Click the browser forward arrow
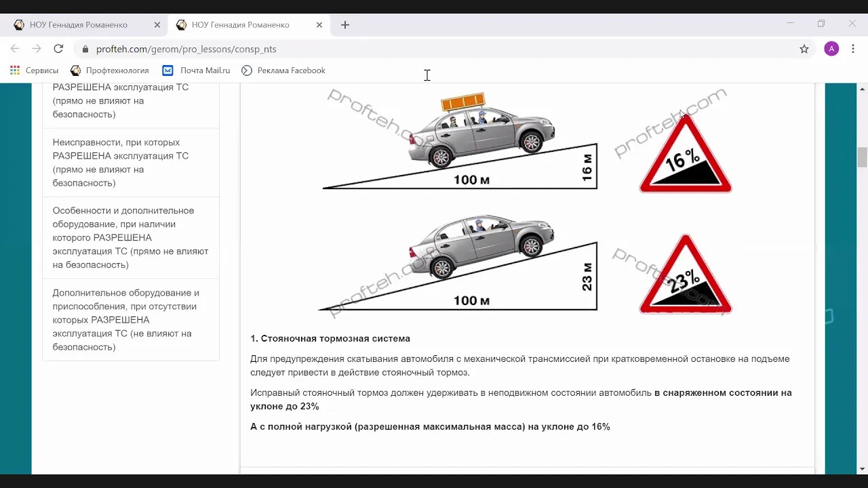Screen dimensions: 868x488 37,49
